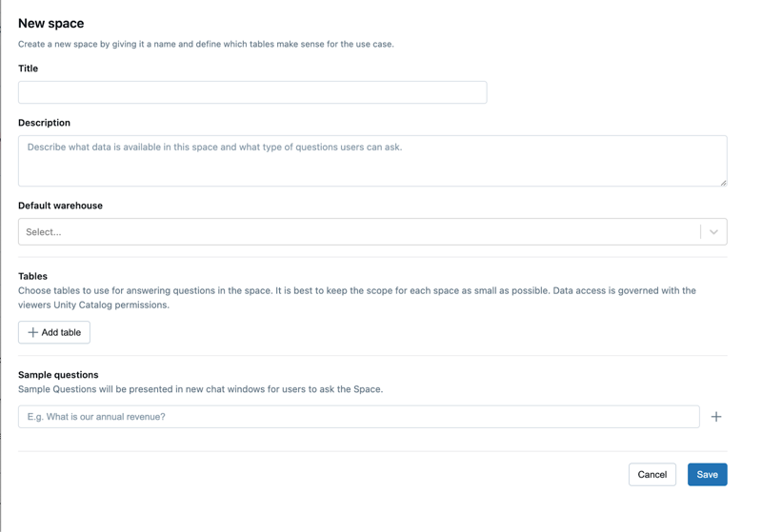This screenshot has width=762, height=532.
Task: Click the Description field label
Action: point(44,123)
